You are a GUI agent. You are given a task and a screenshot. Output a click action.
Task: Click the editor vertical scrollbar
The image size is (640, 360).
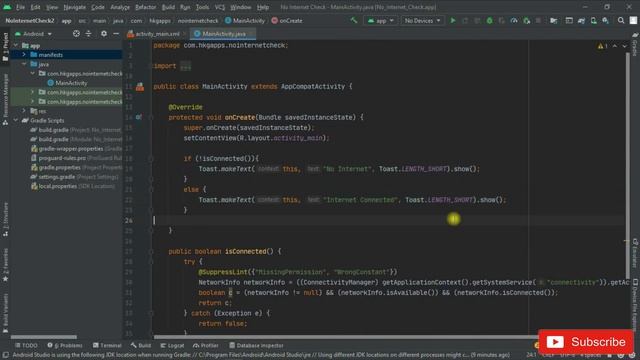point(628,165)
